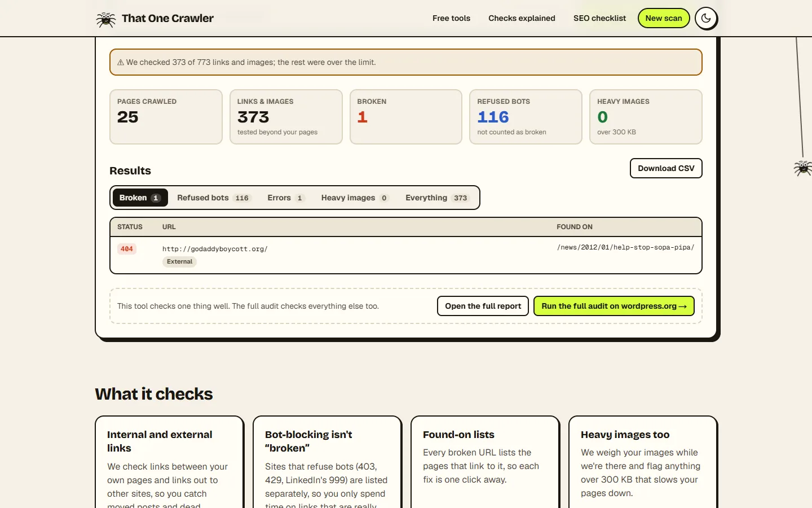View the Everything tab

(437, 198)
